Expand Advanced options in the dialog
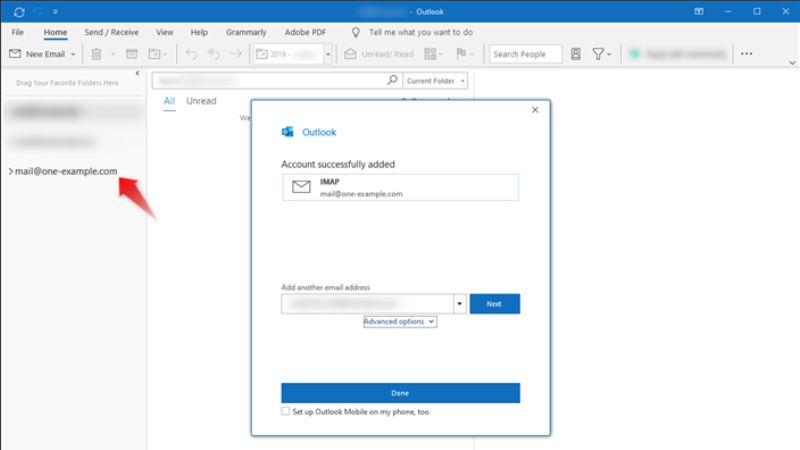Screen dimensions: 800x450 point(399,321)
